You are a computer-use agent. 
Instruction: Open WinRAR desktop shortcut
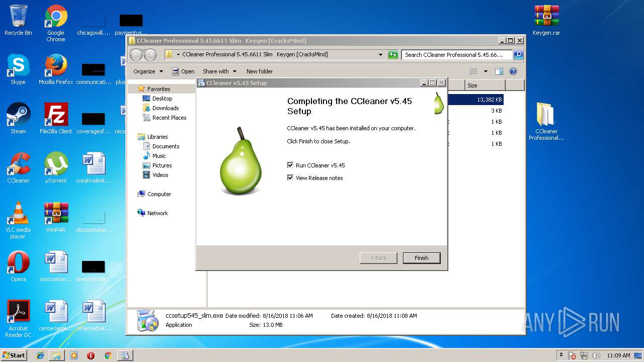[x=56, y=218]
